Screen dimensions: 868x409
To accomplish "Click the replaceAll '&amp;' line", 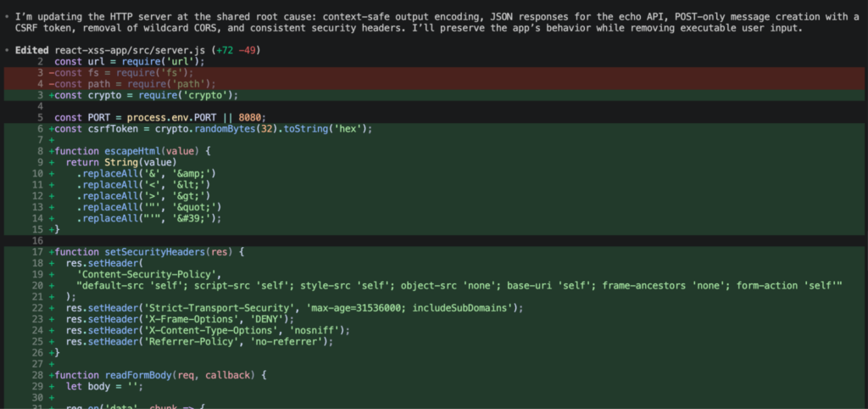I will pyautogui.click(x=146, y=173).
